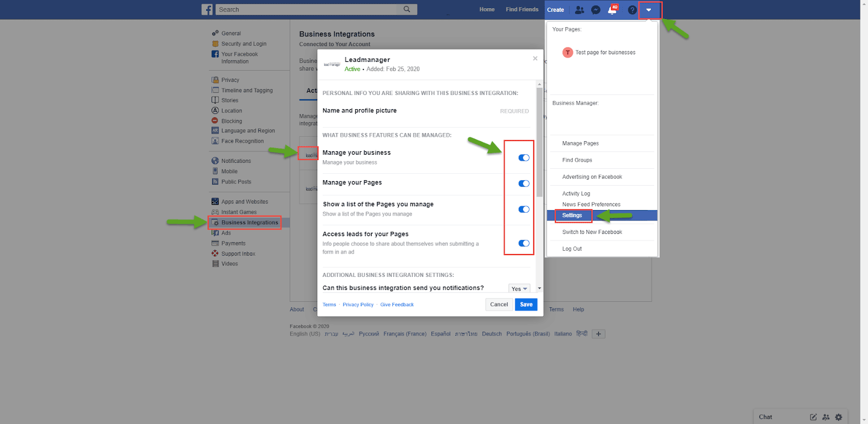Screen dimensions: 868x424
Task: Open Ads settings in sidebar
Action: coord(226,233)
